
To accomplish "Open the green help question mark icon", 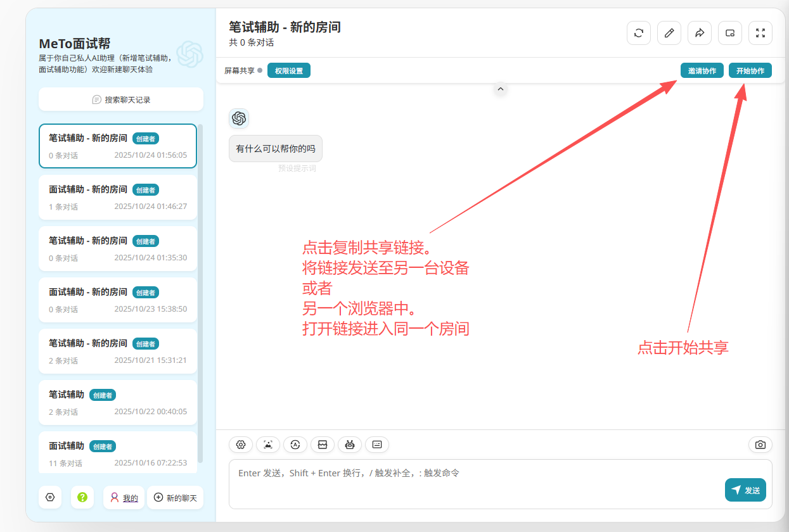I will (82, 497).
